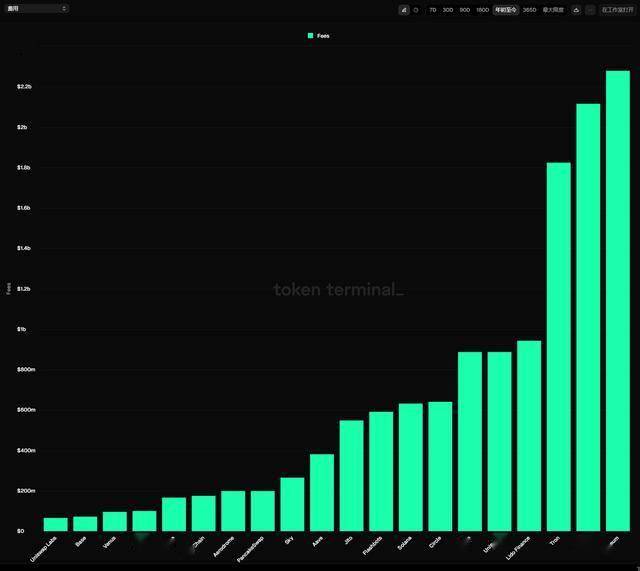Screen dimensions: 640x571
Task: Click the Jito bar
Action: point(351,475)
